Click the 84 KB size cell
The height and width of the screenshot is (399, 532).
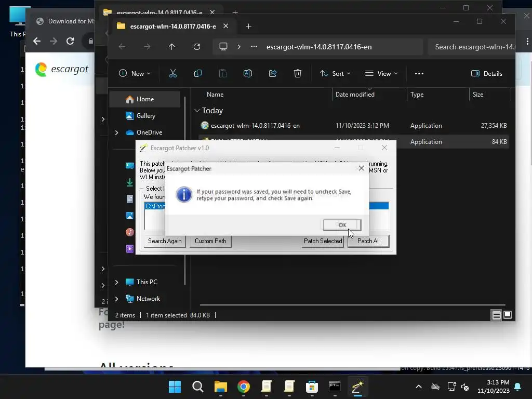[499, 142]
